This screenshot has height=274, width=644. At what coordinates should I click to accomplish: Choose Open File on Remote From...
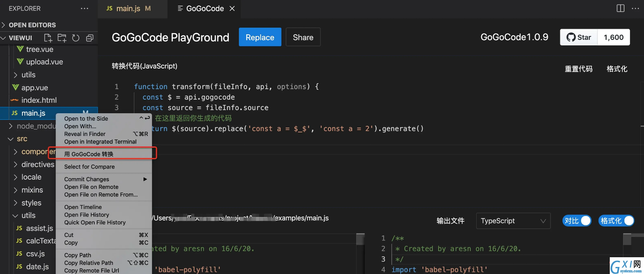[x=104, y=195]
